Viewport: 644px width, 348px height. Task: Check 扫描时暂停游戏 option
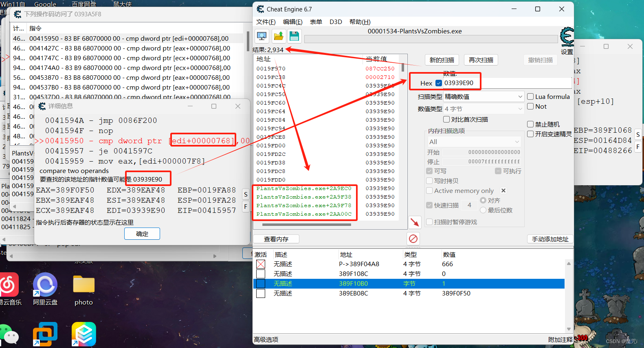429,222
